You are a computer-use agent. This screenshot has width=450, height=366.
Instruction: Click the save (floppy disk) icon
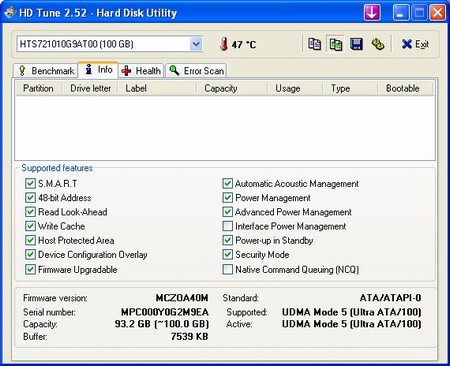click(x=356, y=44)
